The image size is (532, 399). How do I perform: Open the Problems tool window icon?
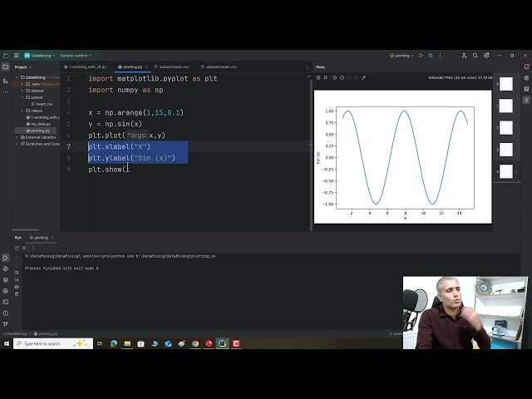click(x=6, y=313)
